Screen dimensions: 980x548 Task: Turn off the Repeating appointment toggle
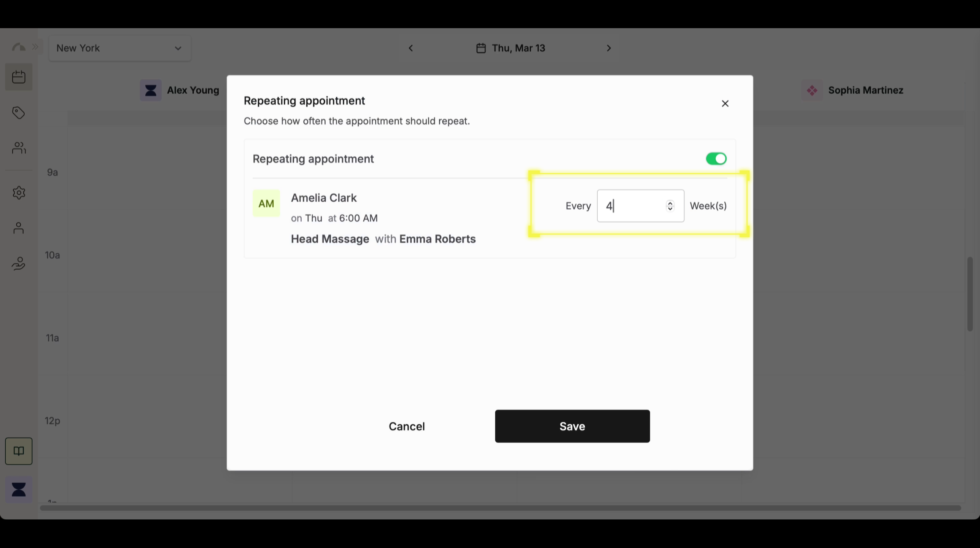[x=716, y=159]
